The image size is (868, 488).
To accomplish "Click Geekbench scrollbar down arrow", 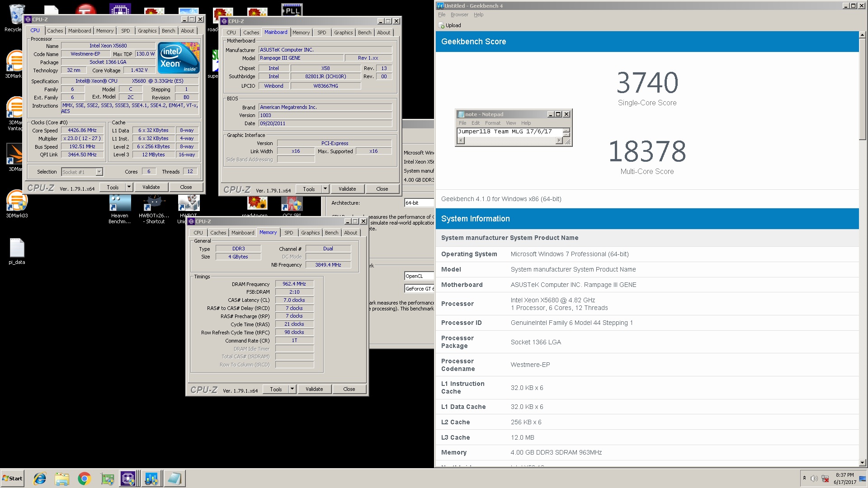I will [x=862, y=463].
